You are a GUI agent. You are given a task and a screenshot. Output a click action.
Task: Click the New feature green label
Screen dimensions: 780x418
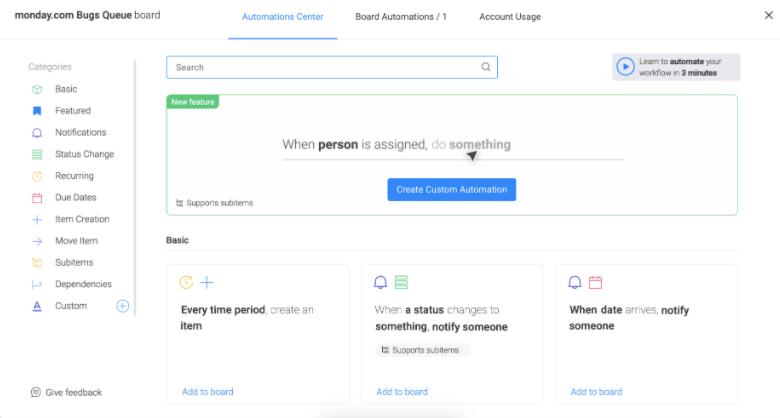[193, 102]
